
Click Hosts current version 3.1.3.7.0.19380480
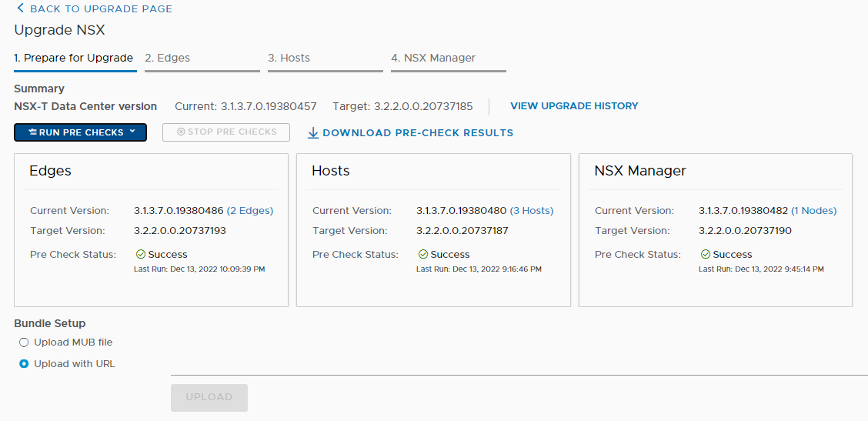[462, 211]
